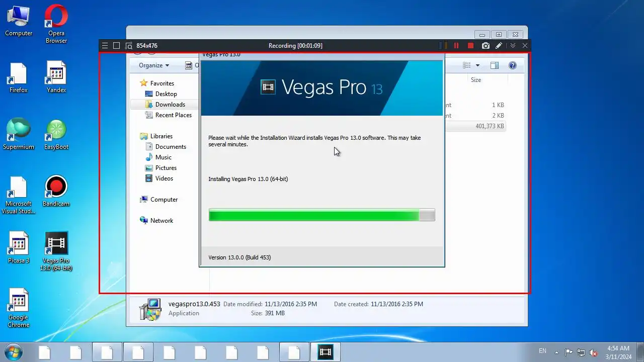The width and height of the screenshot is (644, 362).
Task: Select the Bandicam desktop shortcut
Action: pos(56,191)
